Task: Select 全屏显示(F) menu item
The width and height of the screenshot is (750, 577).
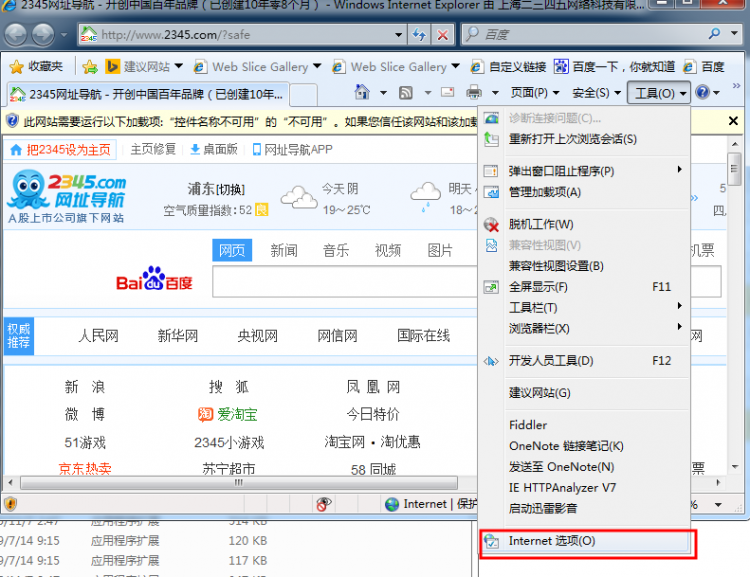Action: (585, 287)
